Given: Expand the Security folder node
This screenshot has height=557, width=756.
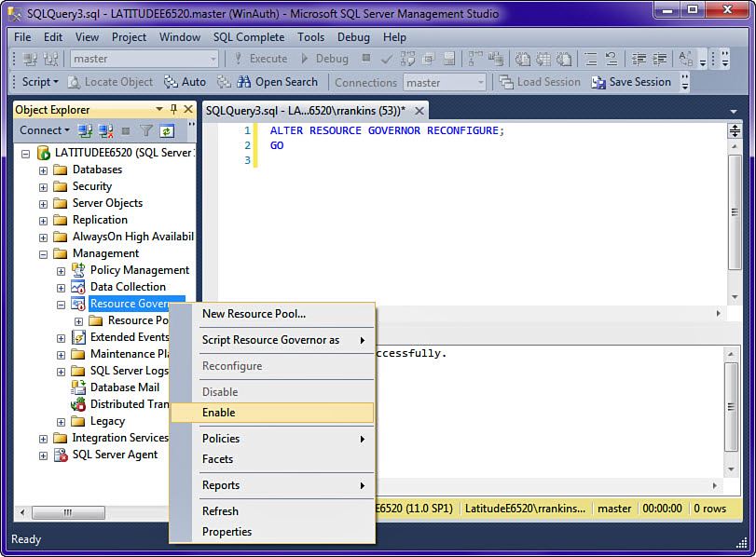Looking at the screenshot, I should coord(43,186).
